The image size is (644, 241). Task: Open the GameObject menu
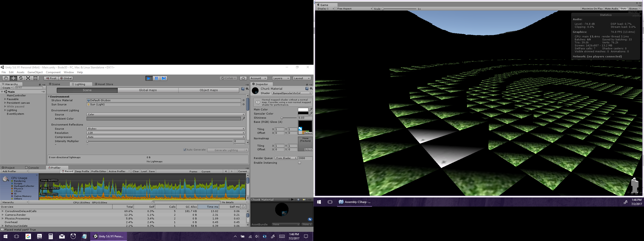point(35,72)
